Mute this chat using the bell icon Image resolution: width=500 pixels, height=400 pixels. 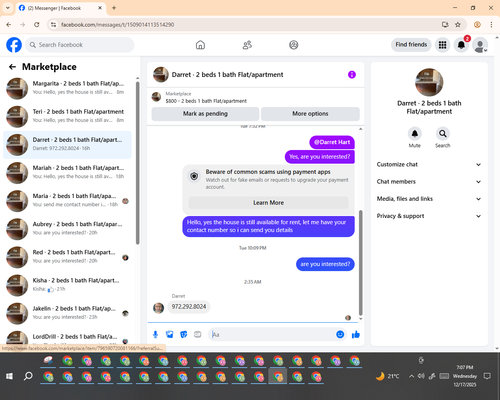click(415, 134)
